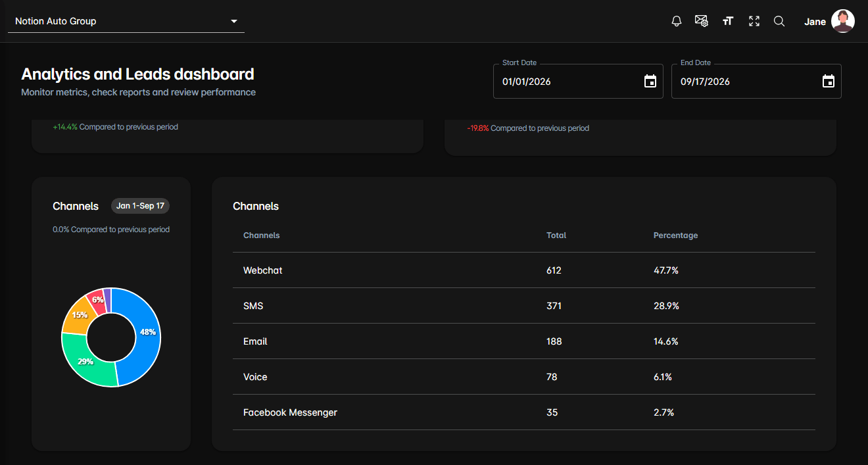Select the Email row label

pyautogui.click(x=255, y=341)
